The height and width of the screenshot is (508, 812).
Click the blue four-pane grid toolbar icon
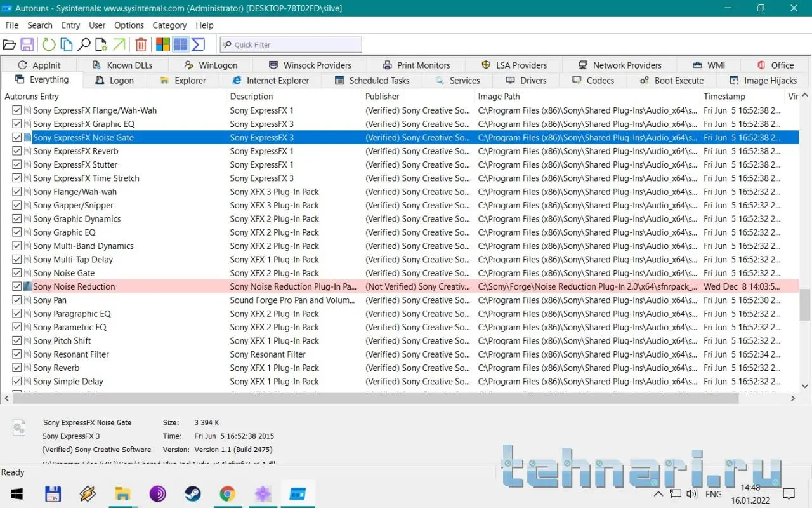tap(181, 44)
